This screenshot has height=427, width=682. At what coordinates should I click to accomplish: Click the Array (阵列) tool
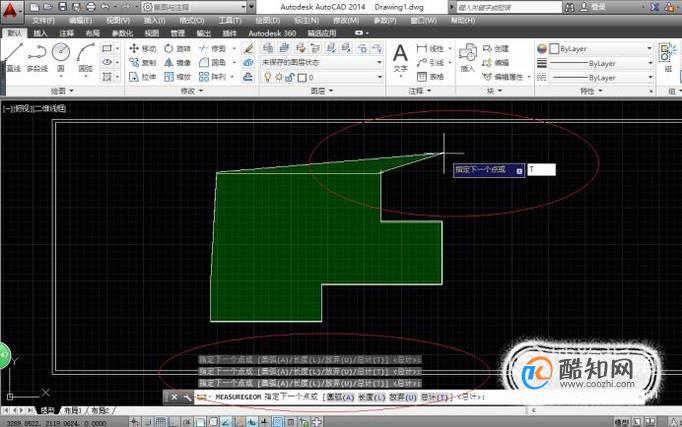(x=212, y=77)
